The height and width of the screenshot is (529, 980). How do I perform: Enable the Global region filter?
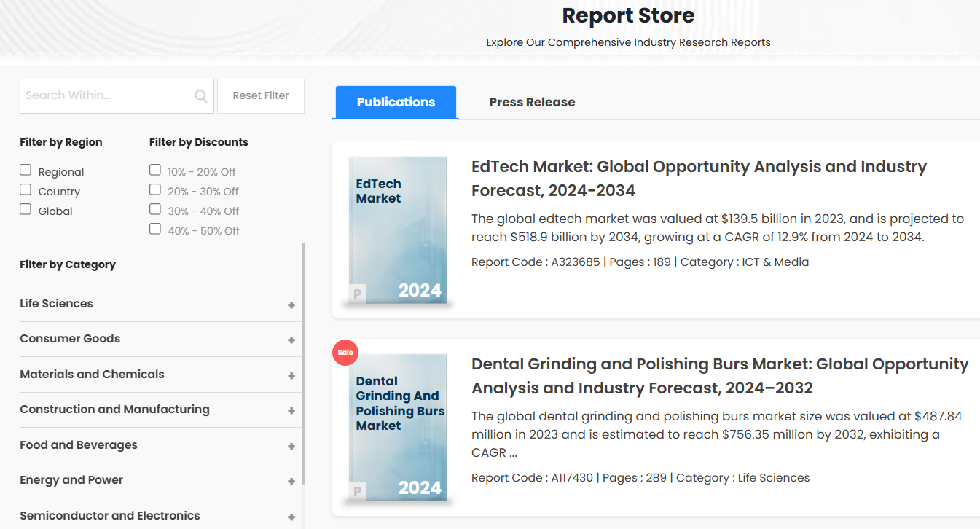(x=26, y=209)
